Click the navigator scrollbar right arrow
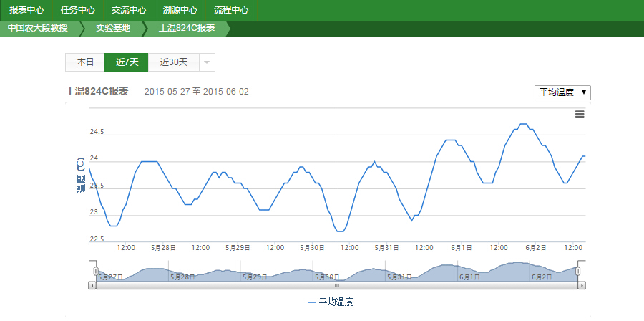 [582, 285]
